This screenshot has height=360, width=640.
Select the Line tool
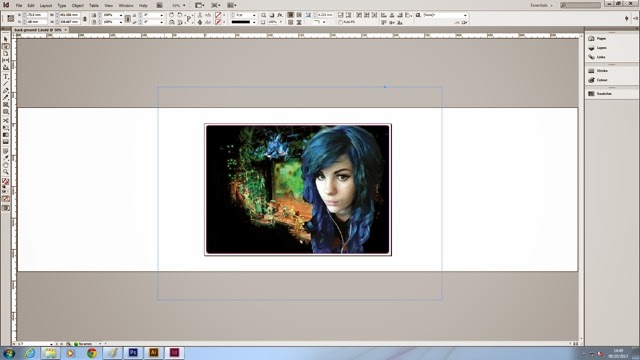pyautogui.click(x=6, y=84)
